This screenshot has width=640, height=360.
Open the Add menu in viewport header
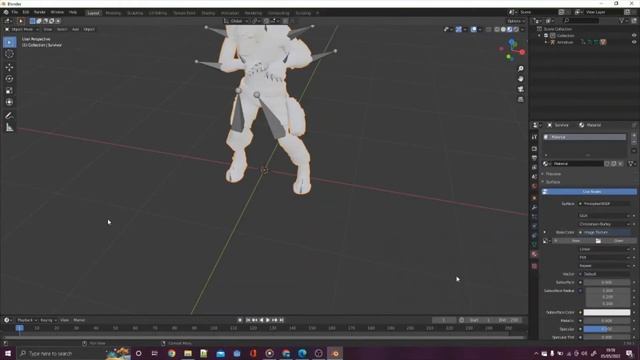click(x=76, y=29)
